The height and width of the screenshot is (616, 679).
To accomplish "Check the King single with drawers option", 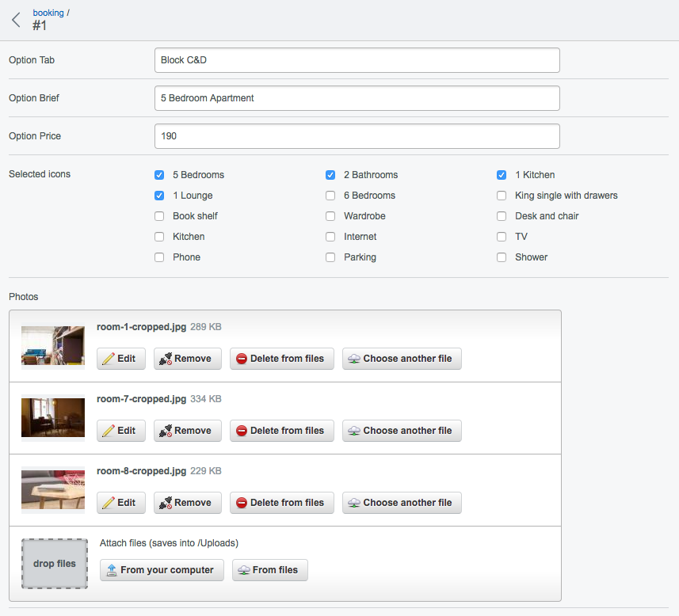I will tap(502, 196).
